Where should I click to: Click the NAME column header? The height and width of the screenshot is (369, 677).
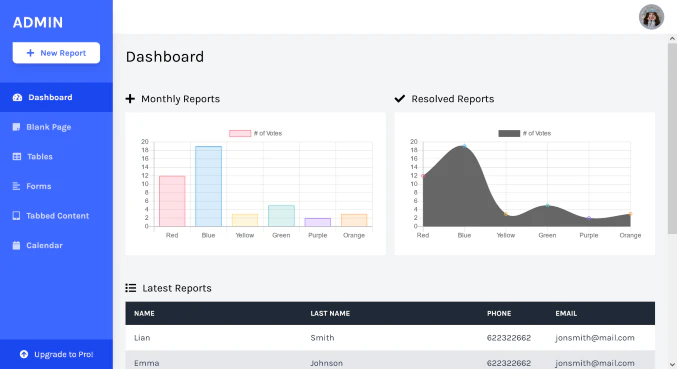144,313
